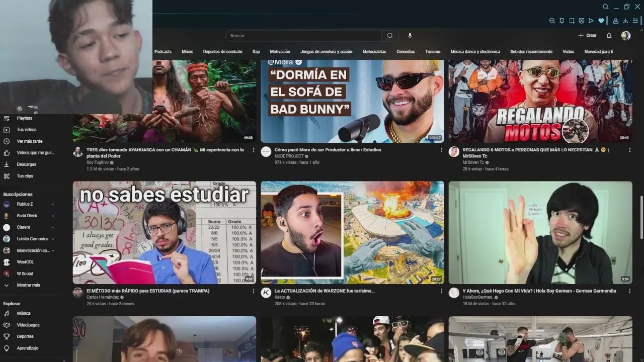
Task: Select the Mixes filter chip
Action: click(187, 51)
